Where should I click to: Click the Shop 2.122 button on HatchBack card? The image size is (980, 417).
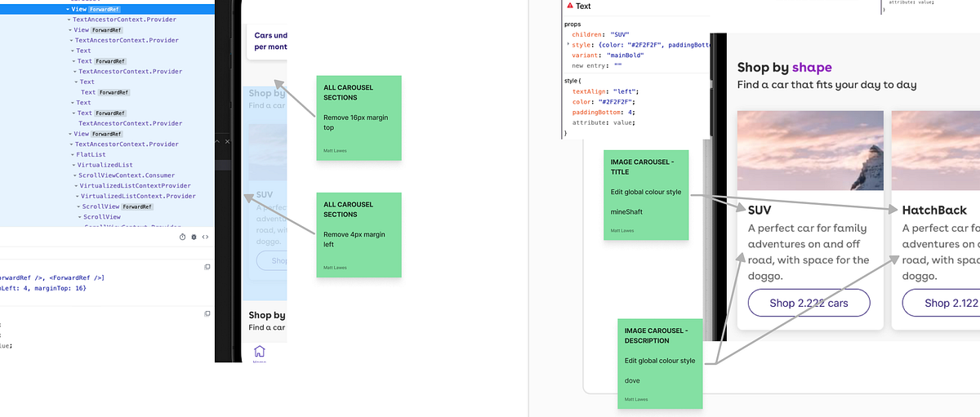tap(941, 303)
